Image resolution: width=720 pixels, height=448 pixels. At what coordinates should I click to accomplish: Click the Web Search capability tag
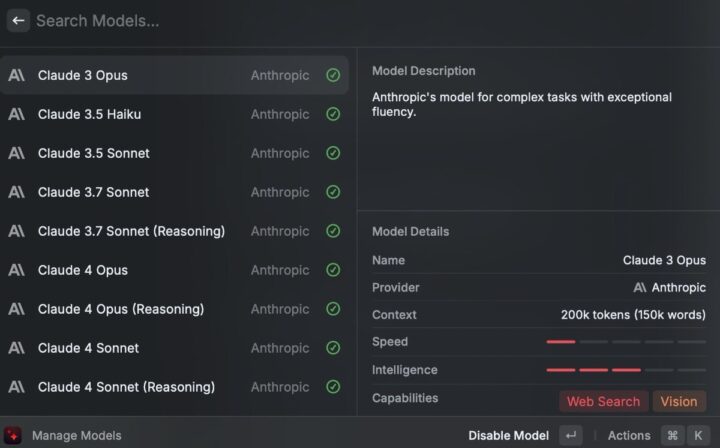603,401
